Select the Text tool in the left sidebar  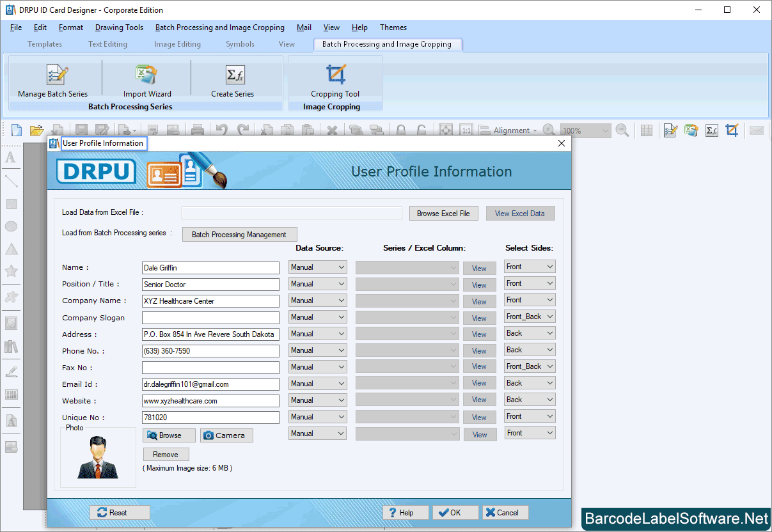tap(11, 157)
